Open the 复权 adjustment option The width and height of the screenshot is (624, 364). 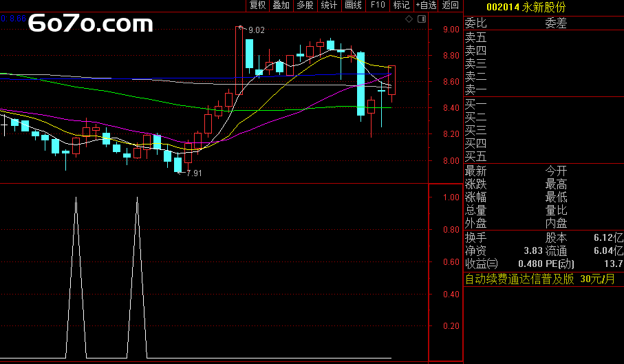[257, 6]
